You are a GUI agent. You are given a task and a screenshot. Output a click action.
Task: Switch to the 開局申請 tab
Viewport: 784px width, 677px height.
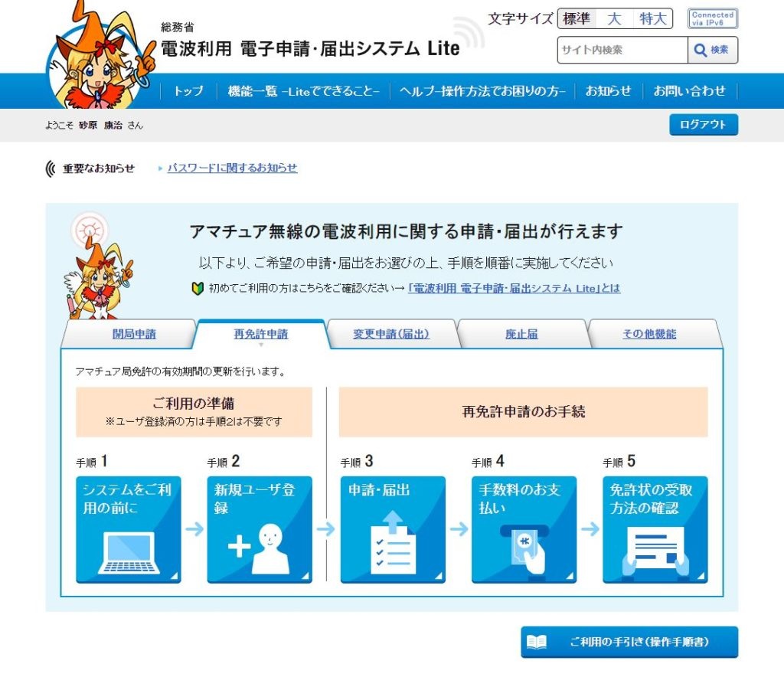(x=134, y=334)
